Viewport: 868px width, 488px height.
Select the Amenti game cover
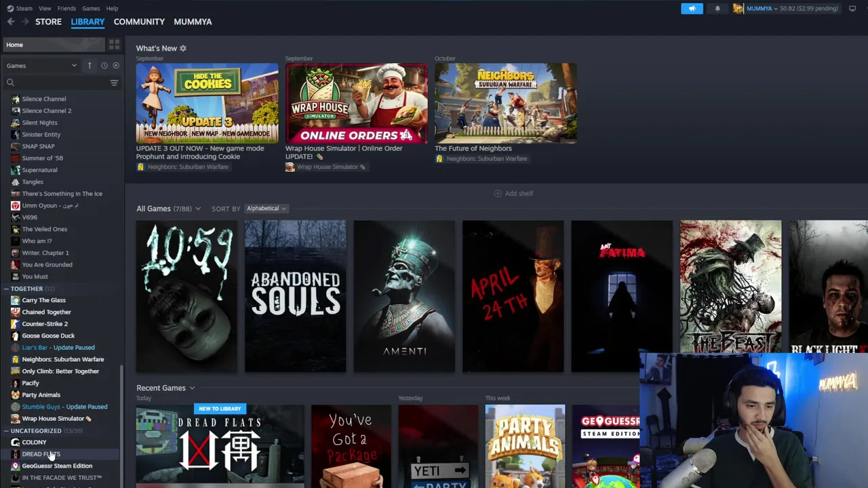click(404, 296)
